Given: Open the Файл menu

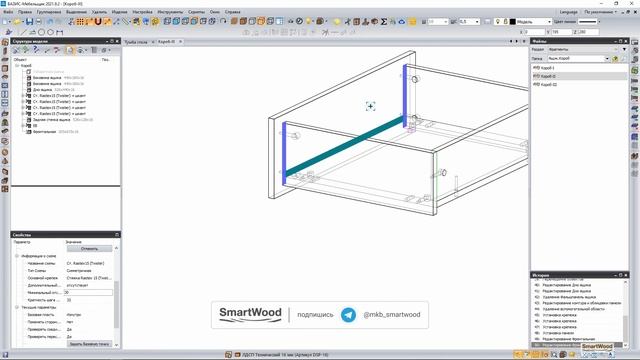Looking at the screenshot, I should pyautogui.click(x=8, y=12).
